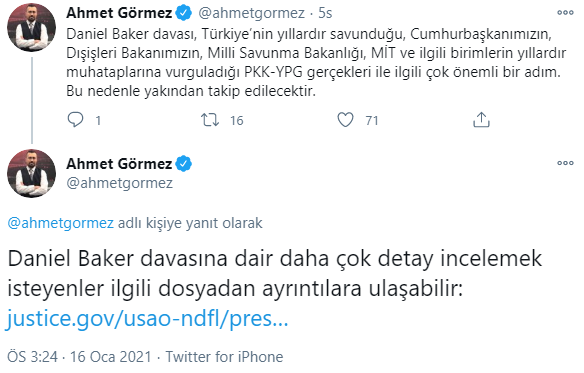Open the 5s timestamp of first tweet
This screenshot has height=373, width=584.
click(325, 13)
